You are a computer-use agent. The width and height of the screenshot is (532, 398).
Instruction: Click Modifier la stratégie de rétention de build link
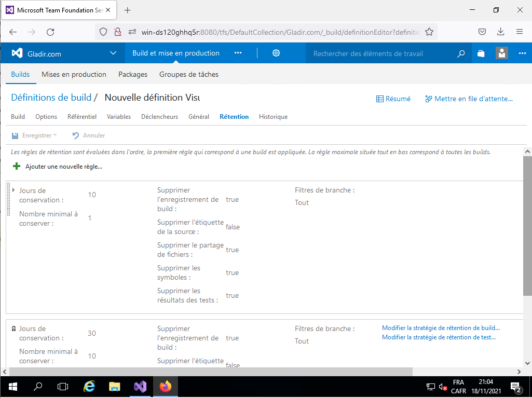coord(441,328)
